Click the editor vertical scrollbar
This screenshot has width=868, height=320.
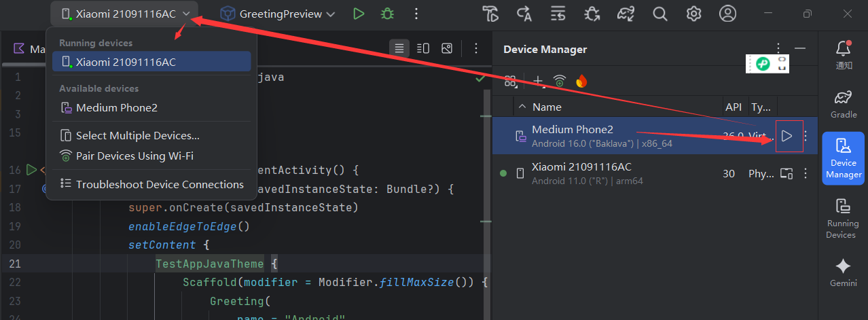click(x=486, y=204)
